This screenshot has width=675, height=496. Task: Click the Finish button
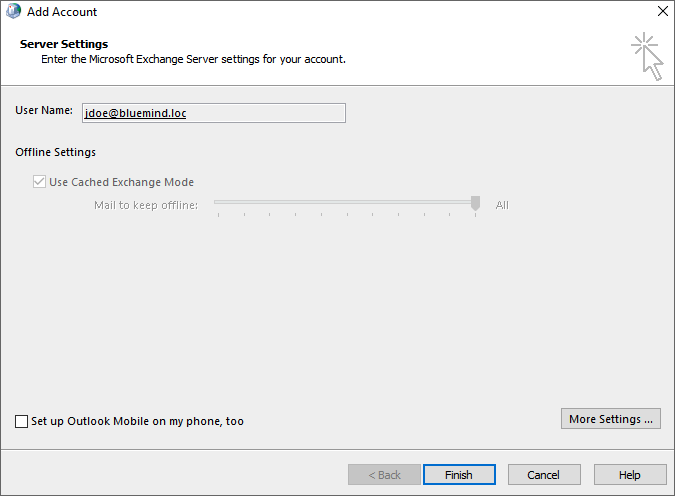point(459,474)
